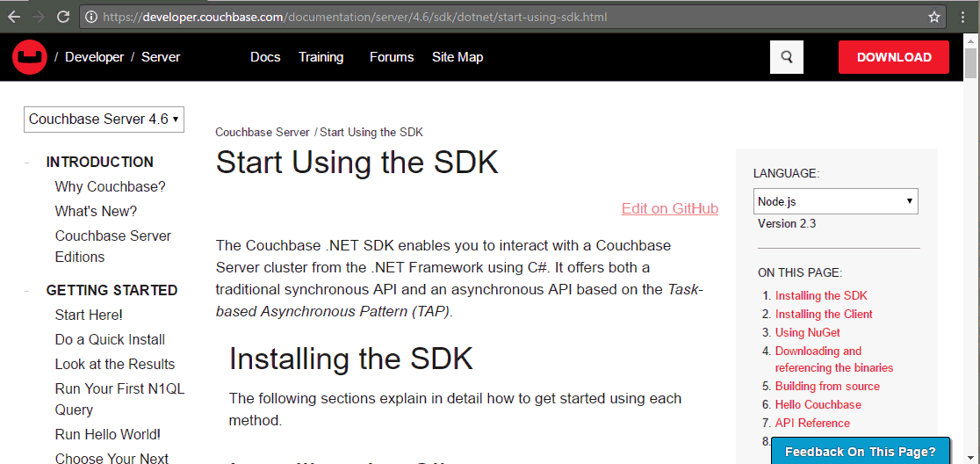Open Run Your First N1QL Query
Image resolution: width=980 pixels, height=464 pixels.
tap(120, 400)
